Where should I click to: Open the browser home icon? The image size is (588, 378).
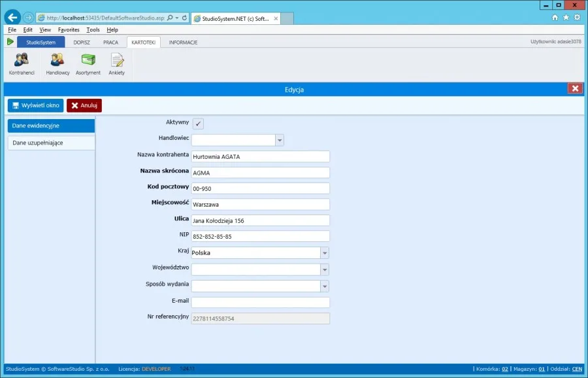pos(555,17)
